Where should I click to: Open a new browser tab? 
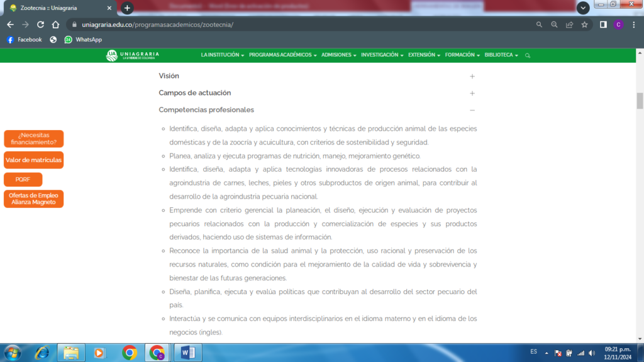[127, 8]
